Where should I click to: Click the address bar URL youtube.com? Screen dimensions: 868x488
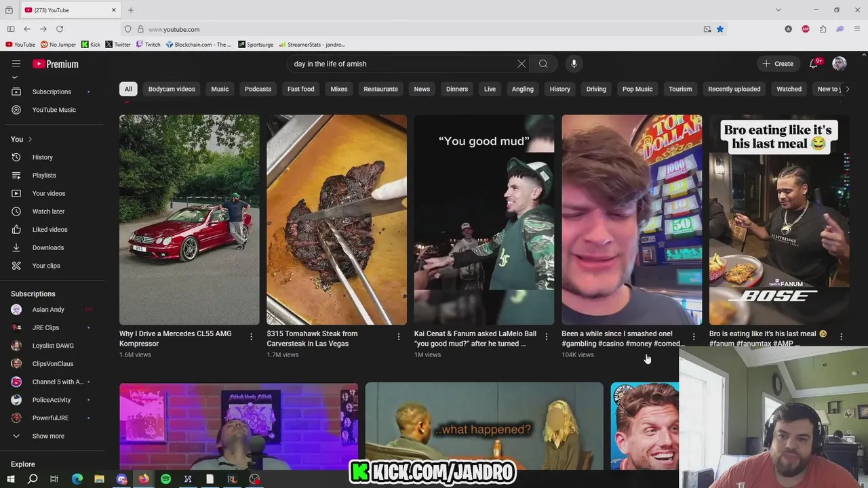point(174,29)
